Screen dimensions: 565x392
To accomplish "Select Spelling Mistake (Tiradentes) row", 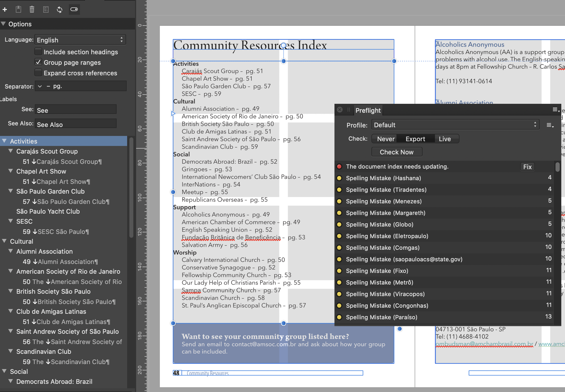I will [444, 190].
